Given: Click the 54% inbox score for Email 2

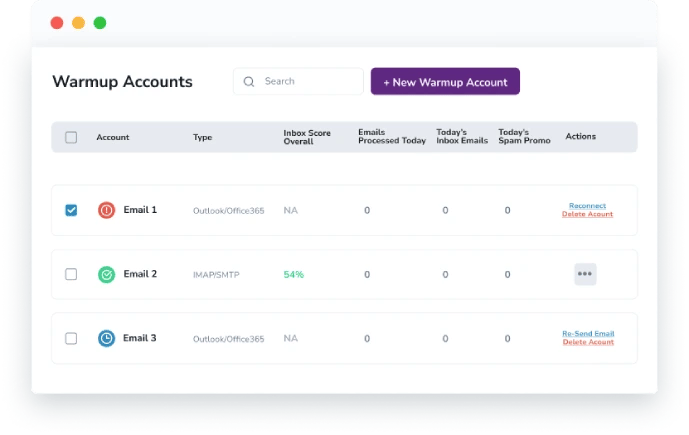Looking at the screenshot, I should [x=293, y=274].
